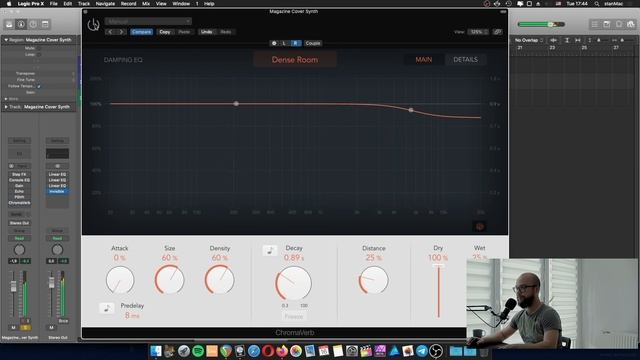Collapse the Region Magazine Cover Synth section
640x360 pixels.
coord(6,40)
